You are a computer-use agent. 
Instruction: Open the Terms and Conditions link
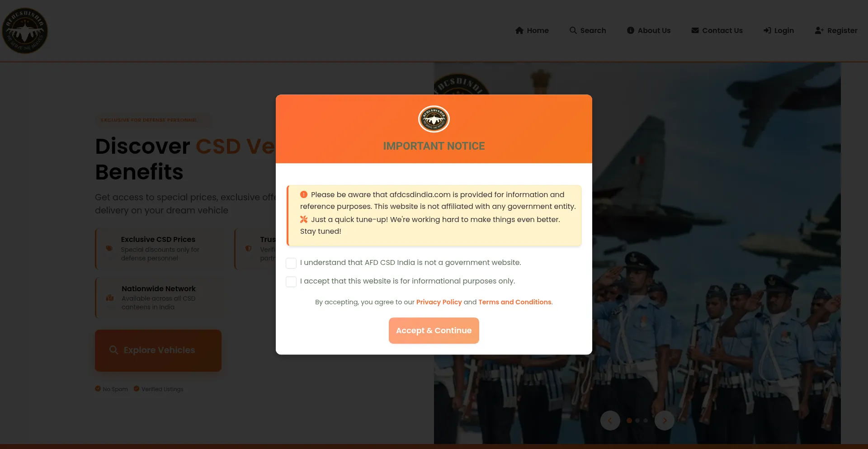(x=515, y=302)
